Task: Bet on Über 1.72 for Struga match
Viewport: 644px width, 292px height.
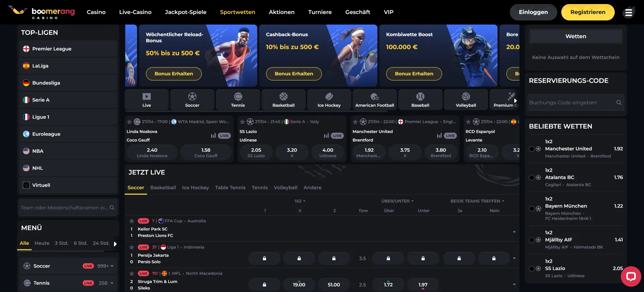Action: [388, 285]
